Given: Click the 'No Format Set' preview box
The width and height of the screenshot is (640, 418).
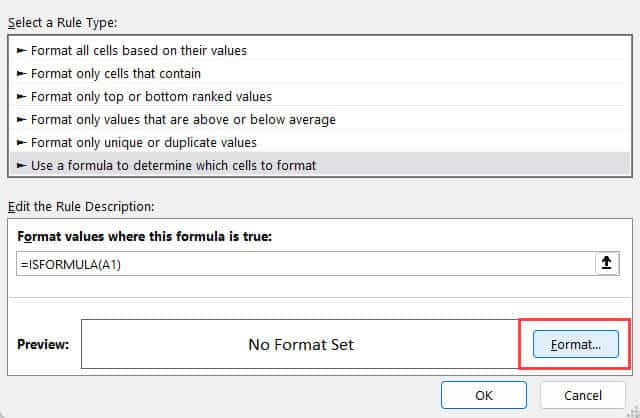Looking at the screenshot, I should (x=300, y=345).
